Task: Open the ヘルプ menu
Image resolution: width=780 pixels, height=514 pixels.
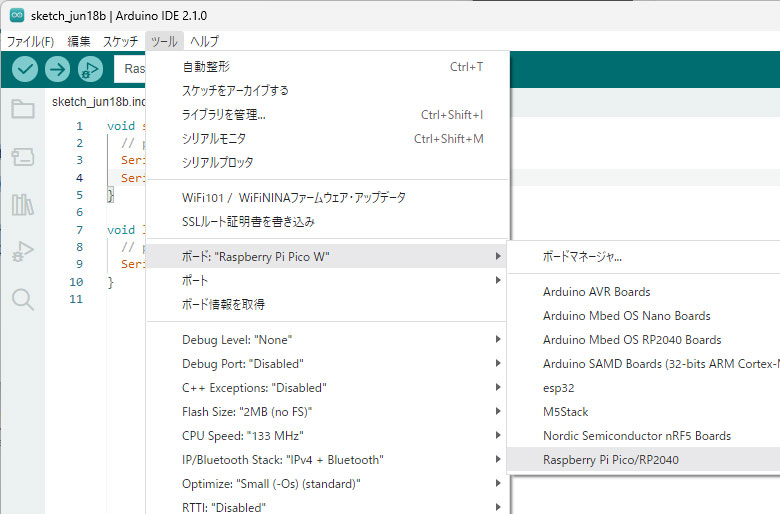Action: coord(204,41)
